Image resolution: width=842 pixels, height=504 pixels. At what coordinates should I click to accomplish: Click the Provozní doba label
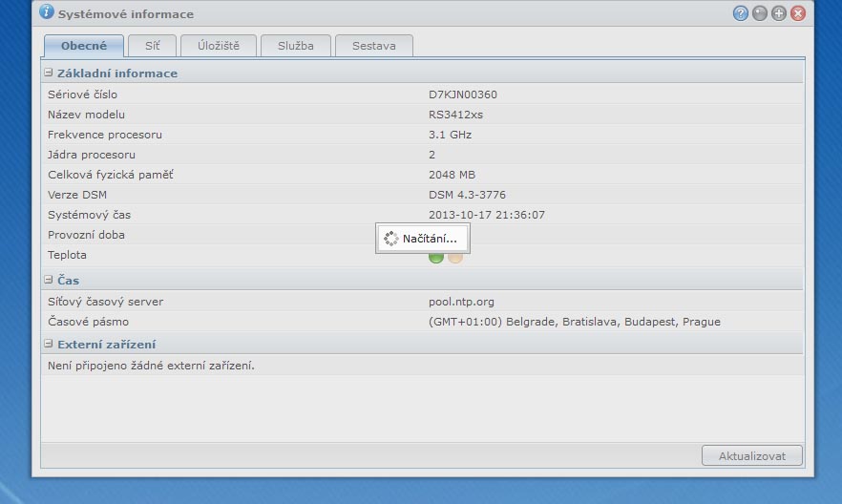[x=86, y=235]
